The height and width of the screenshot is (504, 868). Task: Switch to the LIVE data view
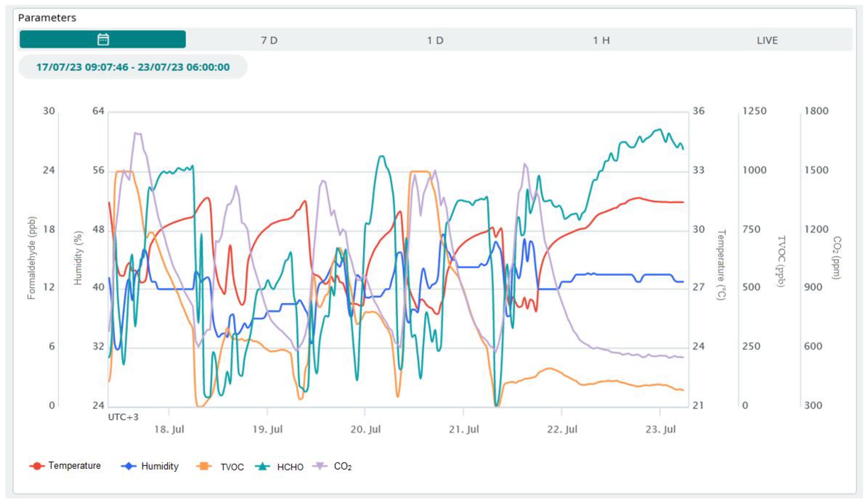[x=767, y=40]
